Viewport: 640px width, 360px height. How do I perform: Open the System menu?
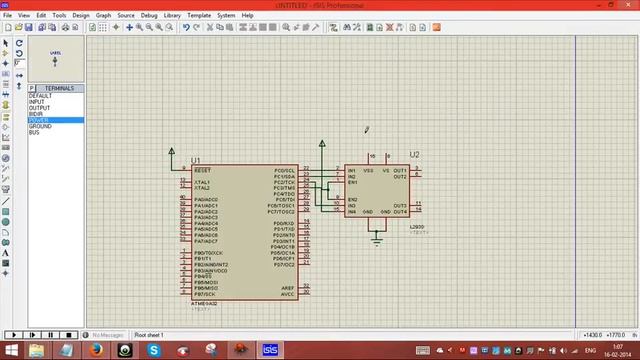click(226, 16)
